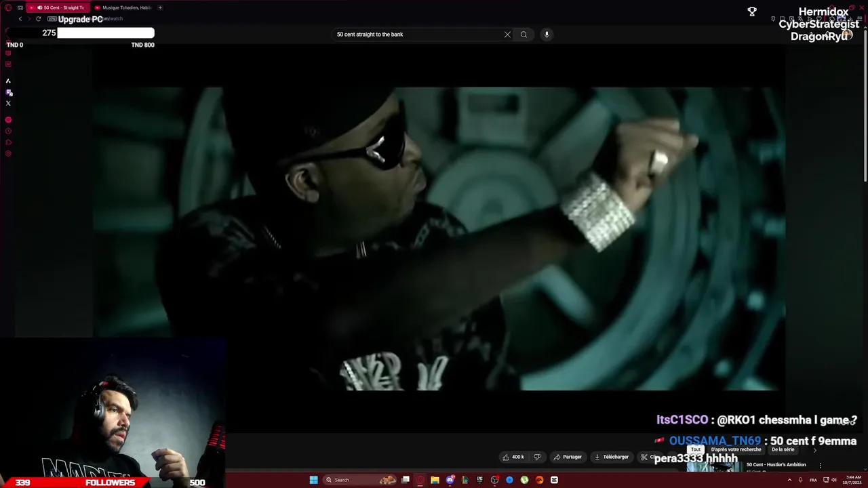This screenshot has width=868, height=488.
Task: Open the extensions cube sidebar icon
Action: [x=8, y=142]
